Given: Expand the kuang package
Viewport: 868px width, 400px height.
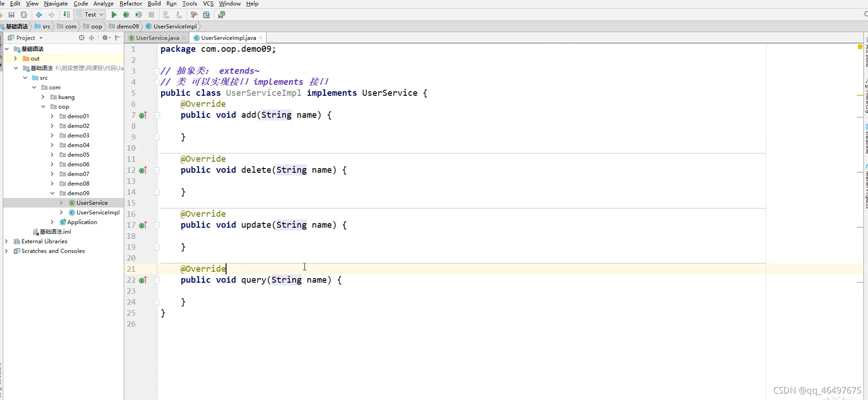Looking at the screenshot, I should click(x=43, y=97).
